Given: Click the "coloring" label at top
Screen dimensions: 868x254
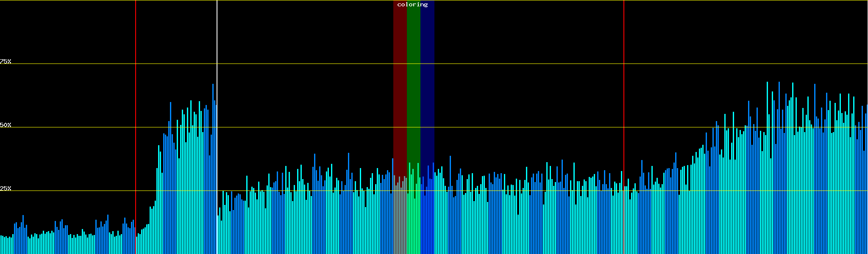Looking at the screenshot, I should [412, 5].
